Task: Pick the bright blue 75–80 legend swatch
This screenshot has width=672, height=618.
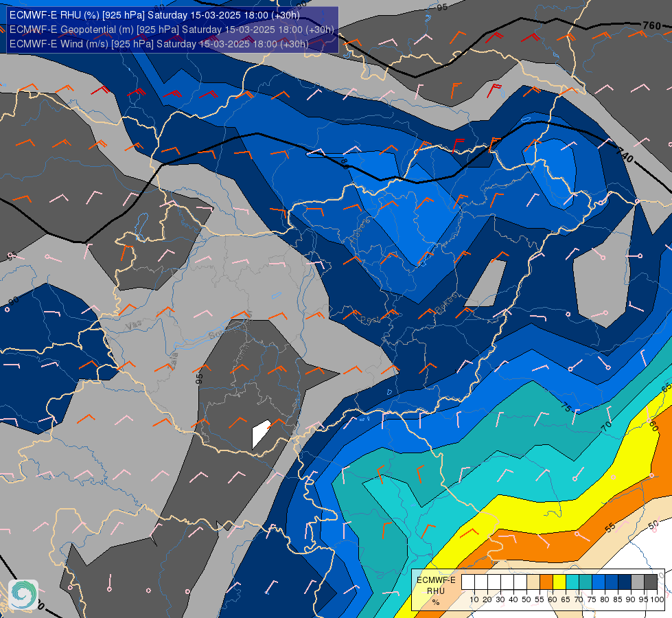Action: (x=599, y=582)
